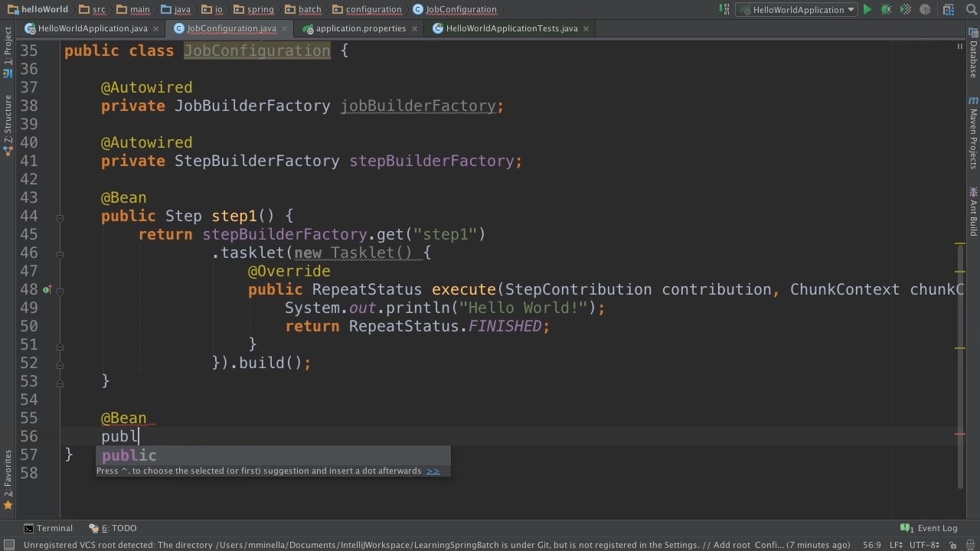Click the helloWorld breadcrumb
This screenshot has height=551, width=980.
pos(38,9)
